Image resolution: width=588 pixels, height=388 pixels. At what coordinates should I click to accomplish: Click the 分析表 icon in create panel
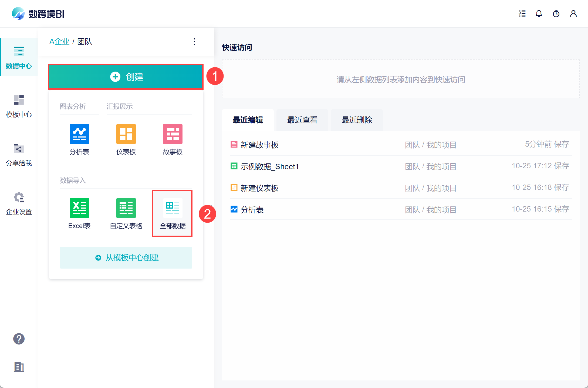79,134
